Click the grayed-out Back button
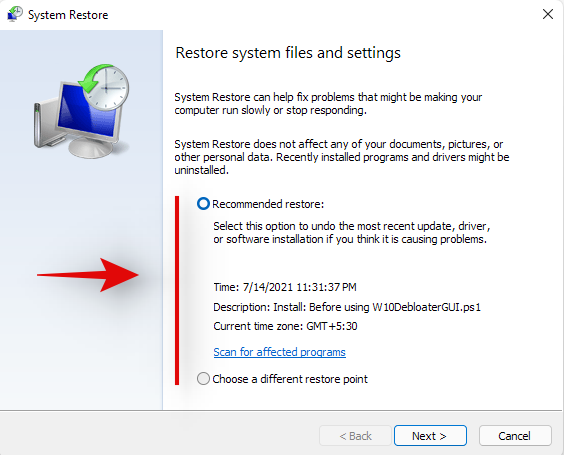 (355, 436)
